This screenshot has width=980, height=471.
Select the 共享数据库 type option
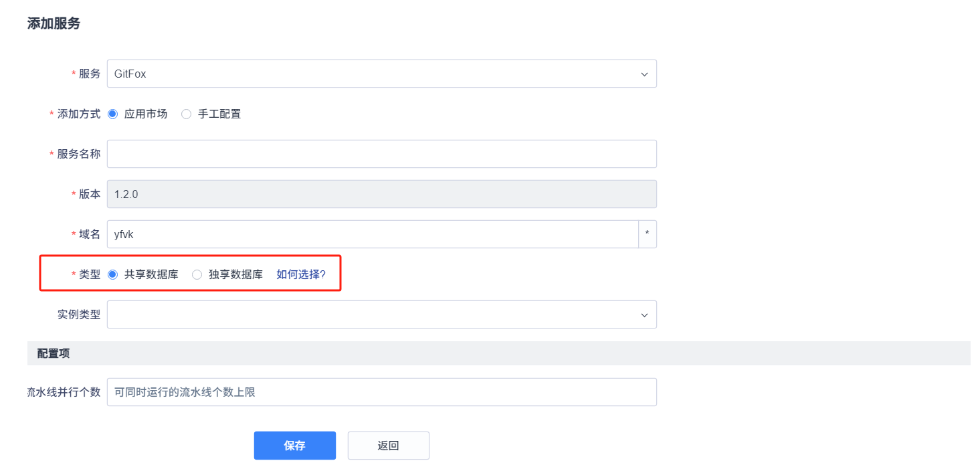coord(112,274)
